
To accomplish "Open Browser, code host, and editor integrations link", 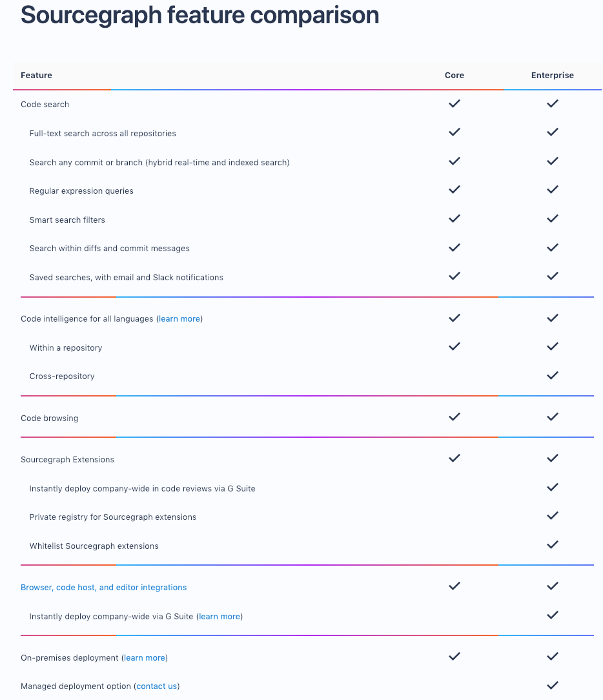I will coord(103,588).
